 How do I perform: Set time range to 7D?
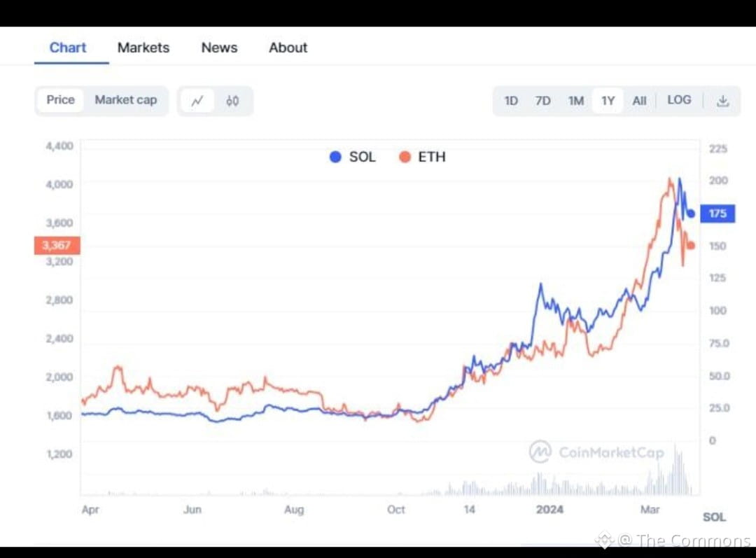point(542,101)
